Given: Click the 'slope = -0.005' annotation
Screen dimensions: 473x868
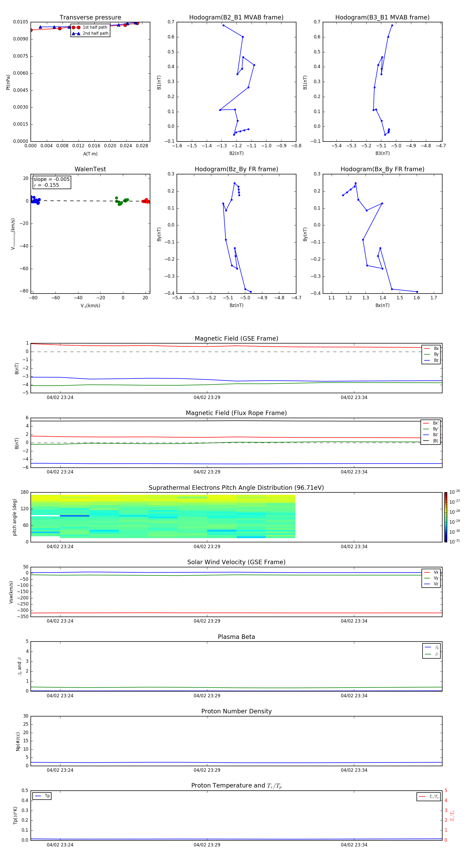Looking at the screenshot, I should [x=52, y=179].
